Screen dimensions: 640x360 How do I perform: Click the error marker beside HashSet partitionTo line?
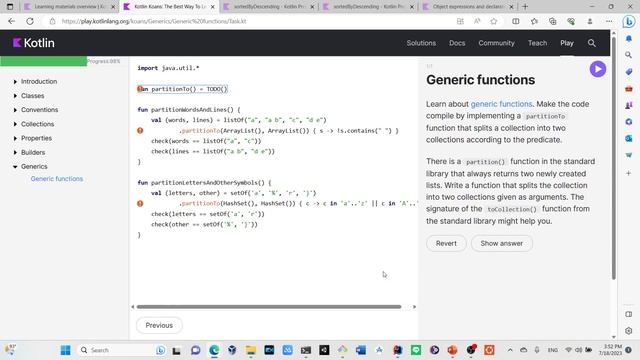click(x=140, y=203)
